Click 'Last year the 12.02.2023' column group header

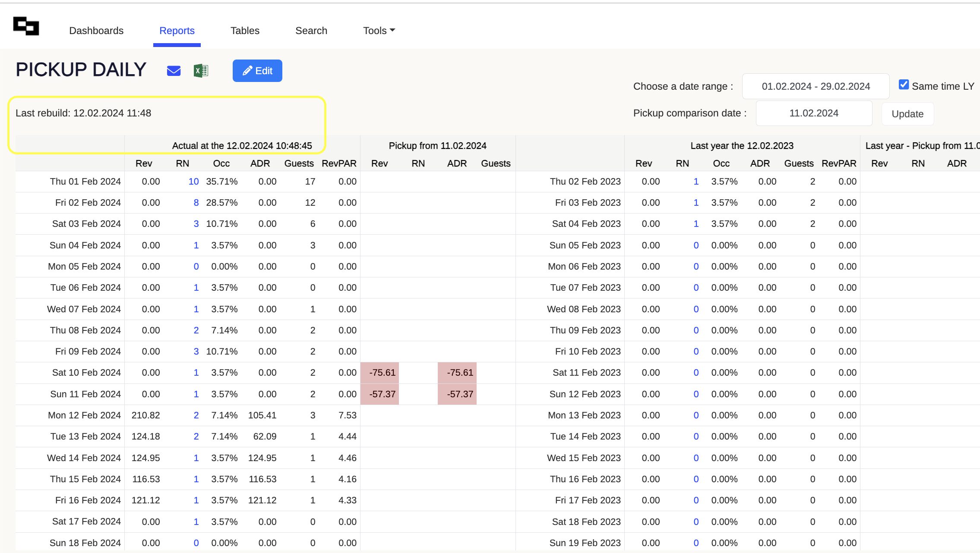[x=742, y=146]
